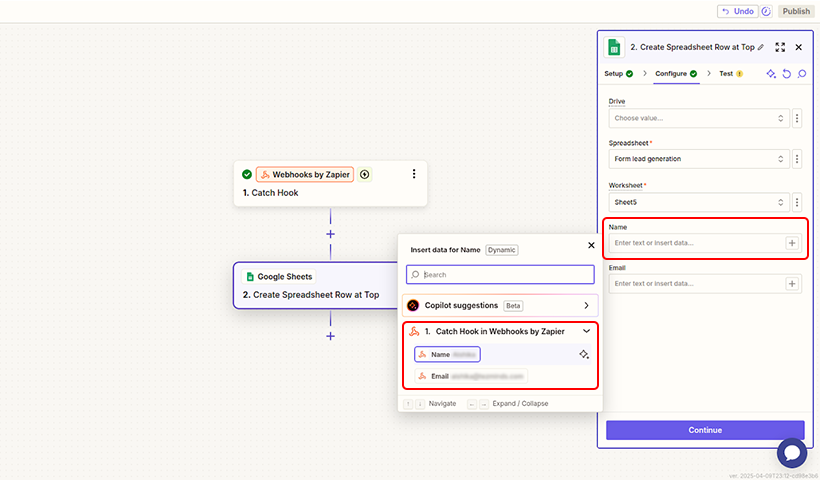This screenshot has width=820, height=480.
Task: Open Drive field options menu
Action: [x=797, y=118]
